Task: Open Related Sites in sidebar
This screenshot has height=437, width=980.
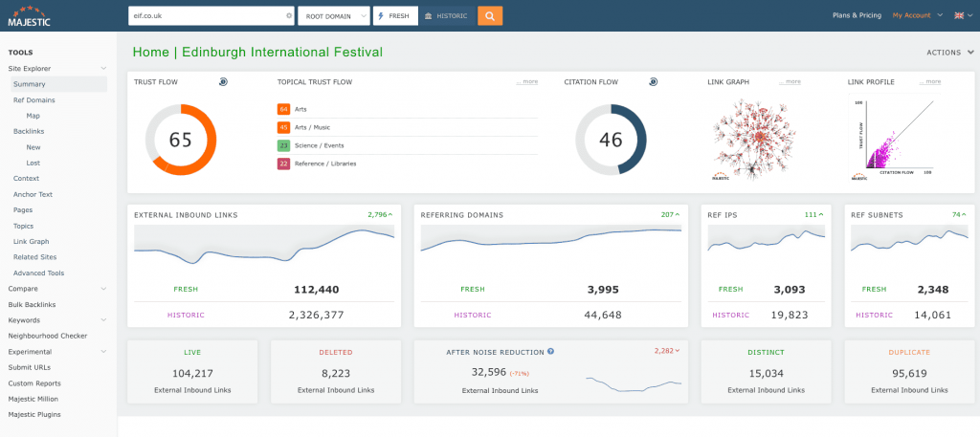Action: click(35, 257)
